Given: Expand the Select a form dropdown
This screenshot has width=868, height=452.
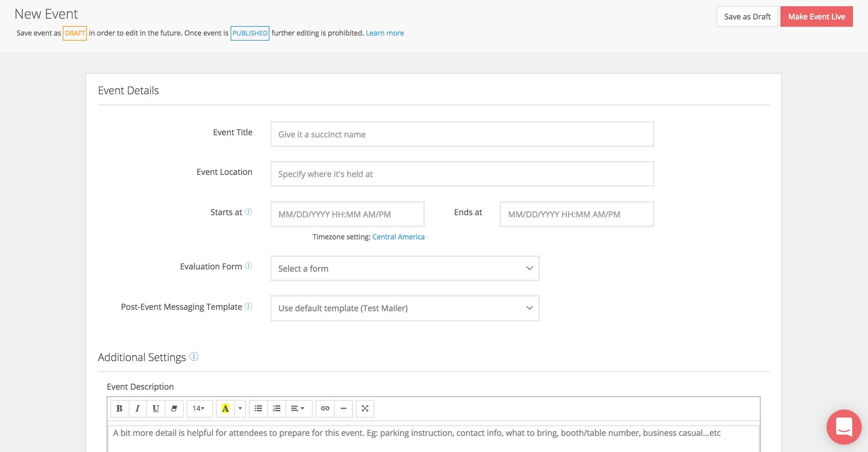Looking at the screenshot, I should (x=405, y=268).
